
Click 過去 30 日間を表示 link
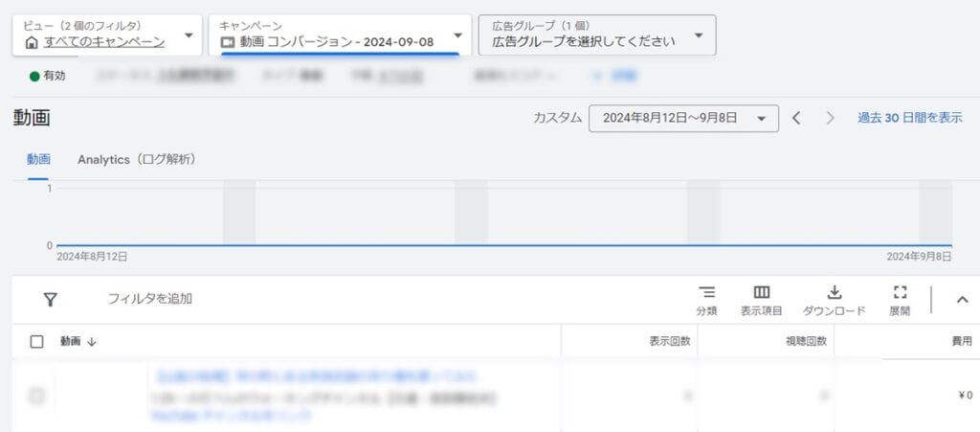click(910, 118)
